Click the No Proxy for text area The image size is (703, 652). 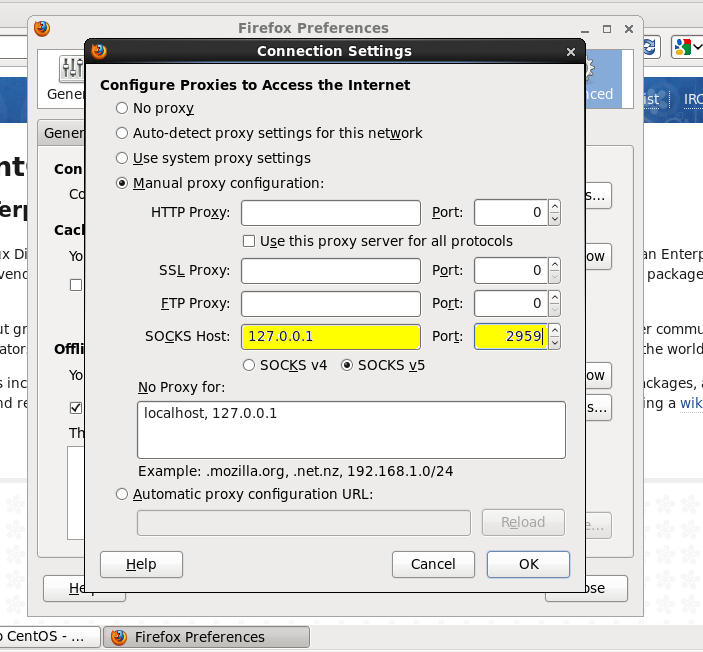(x=352, y=430)
